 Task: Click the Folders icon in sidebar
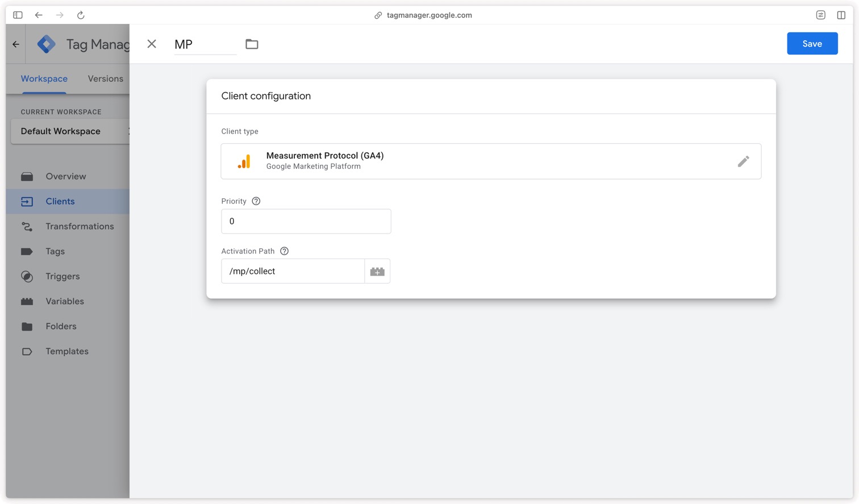point(27,326)
